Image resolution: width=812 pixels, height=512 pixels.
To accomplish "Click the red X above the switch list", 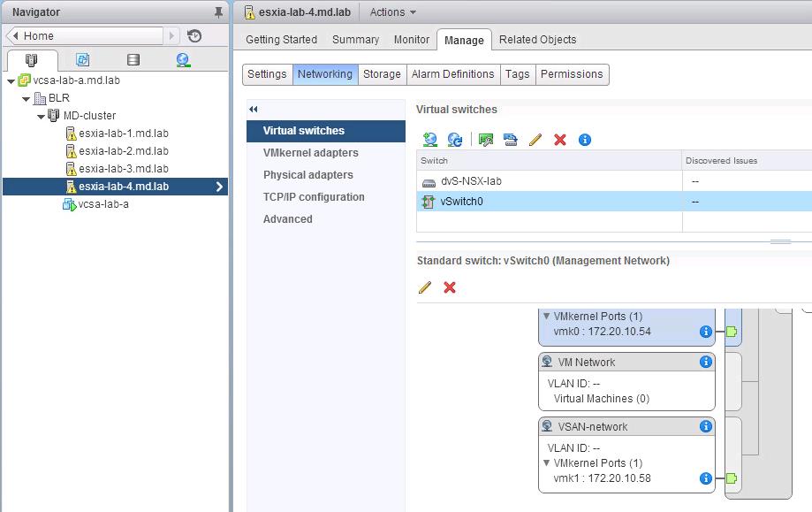I will [x=559, y=140].
